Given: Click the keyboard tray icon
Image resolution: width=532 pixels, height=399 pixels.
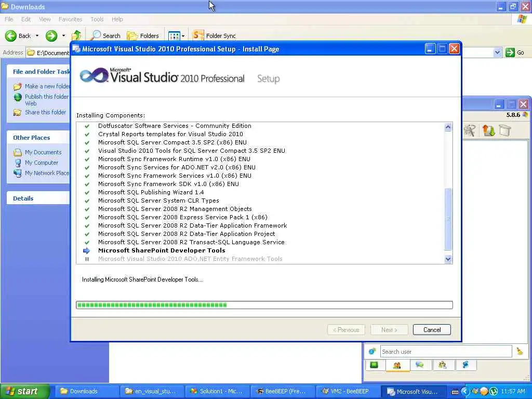Looking at the screenshot, I should (455, 392).
